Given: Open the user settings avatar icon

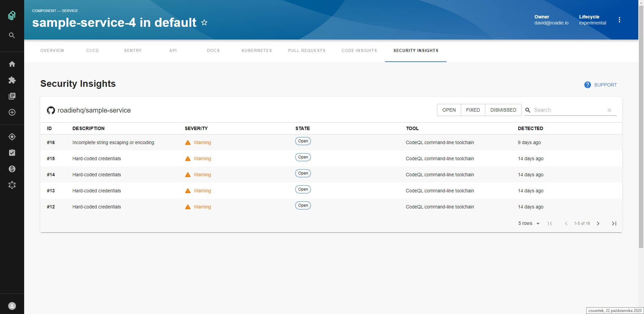Looking at the screenshot, I should coord(12,306).
